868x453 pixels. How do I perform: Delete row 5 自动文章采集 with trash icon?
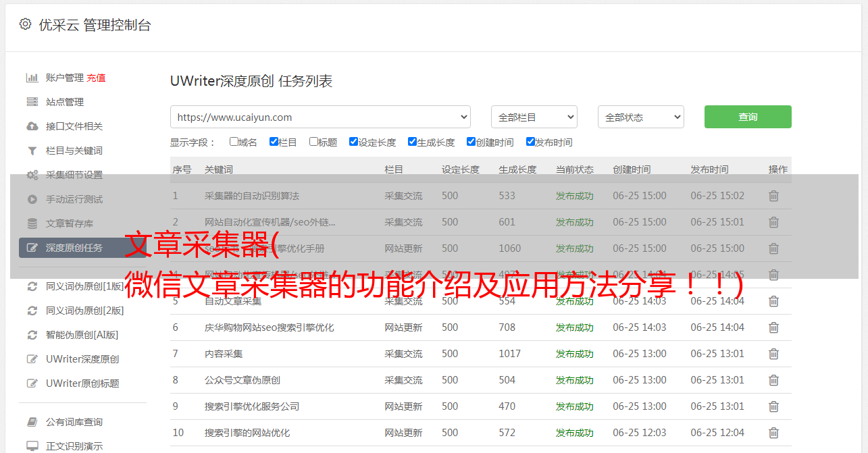[773, 301]
